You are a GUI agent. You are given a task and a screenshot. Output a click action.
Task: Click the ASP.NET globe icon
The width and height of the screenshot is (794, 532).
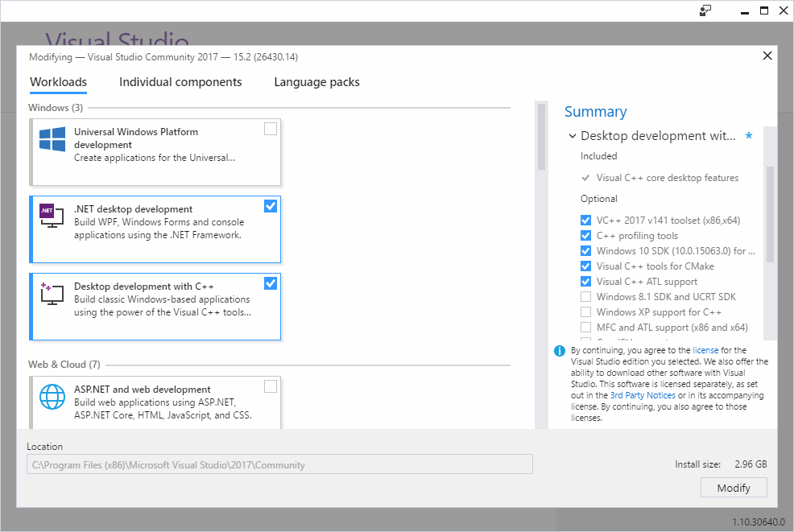pyautogui.click(x=52, y=396)
